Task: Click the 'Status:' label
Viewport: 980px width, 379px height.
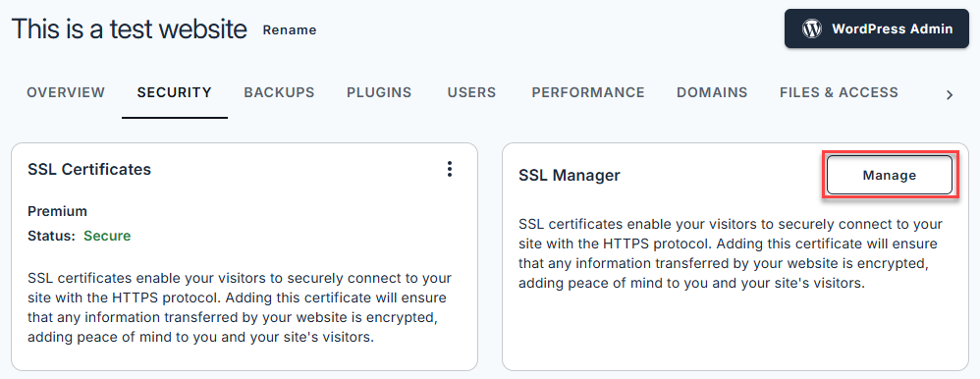Action: [51, 236]
